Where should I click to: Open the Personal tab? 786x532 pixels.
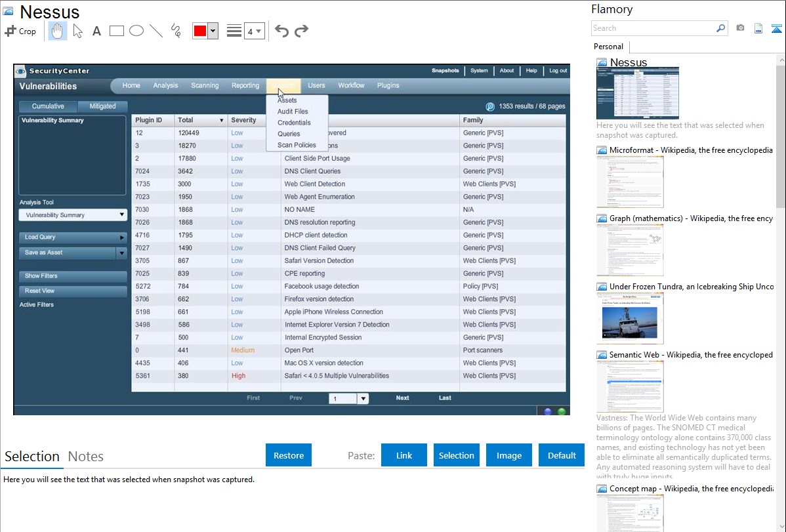[x=608, y=47]
